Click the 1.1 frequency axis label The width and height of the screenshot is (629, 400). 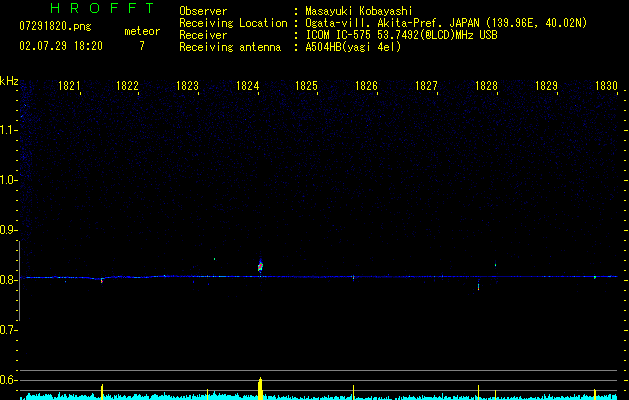(x=9, y=130)
